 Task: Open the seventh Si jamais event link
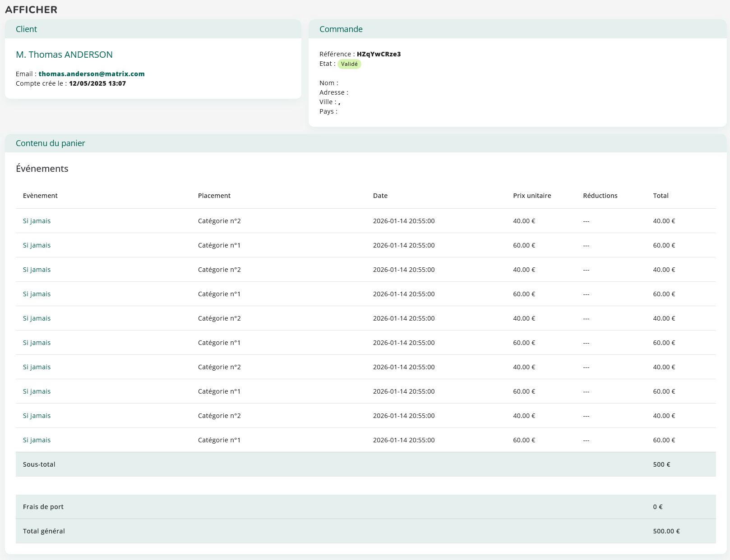point(37,367)
